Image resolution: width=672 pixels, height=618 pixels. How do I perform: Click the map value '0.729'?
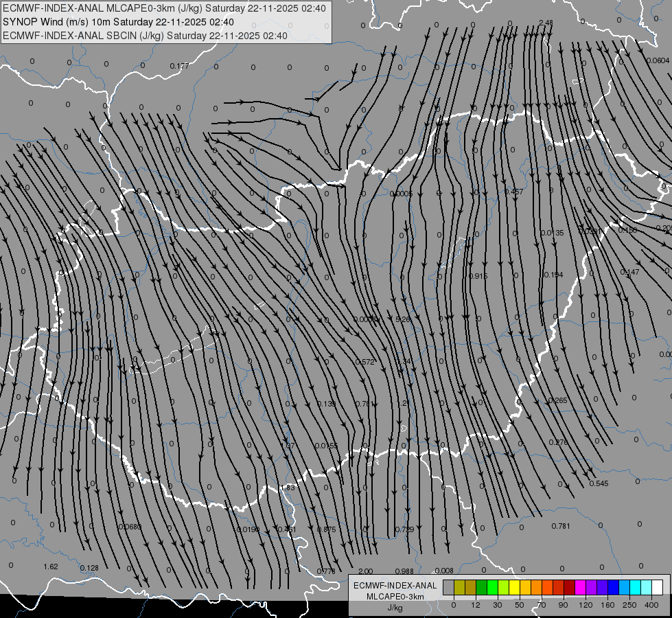click(404, 529)
